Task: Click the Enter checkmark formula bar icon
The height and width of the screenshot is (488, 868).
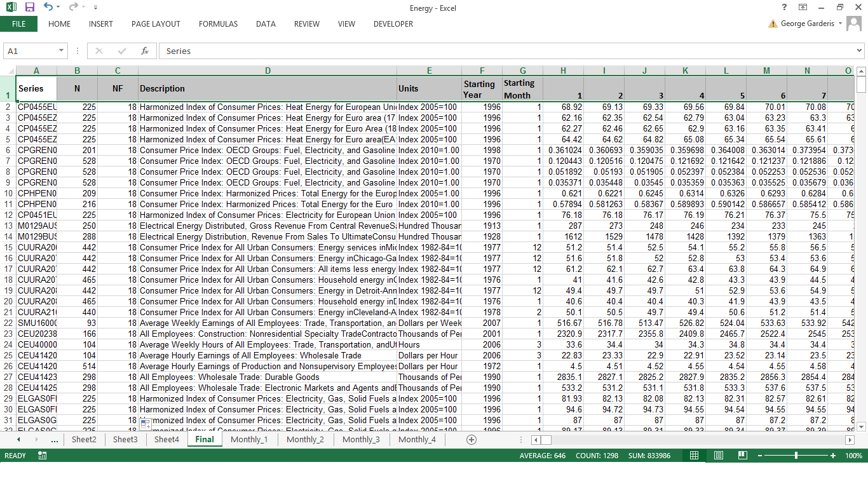Action: tap(122, 51)
